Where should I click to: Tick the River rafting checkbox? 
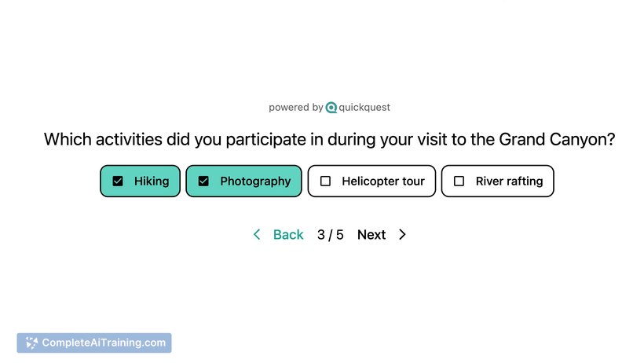tap(459, 181)
